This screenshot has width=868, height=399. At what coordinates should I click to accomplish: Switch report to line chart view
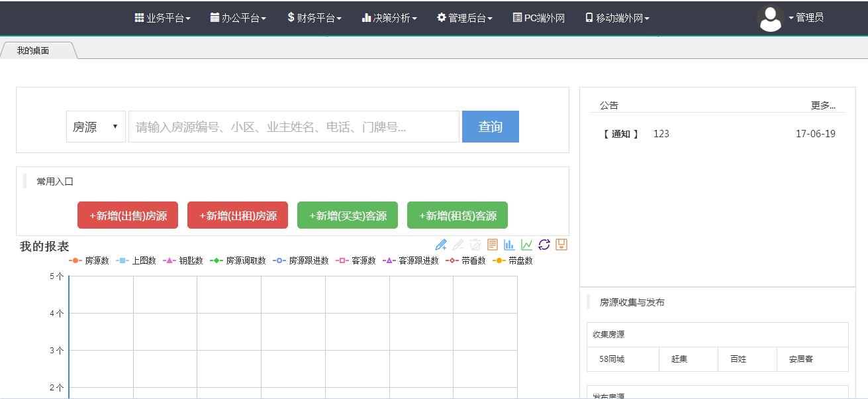(x=526, y=245)
